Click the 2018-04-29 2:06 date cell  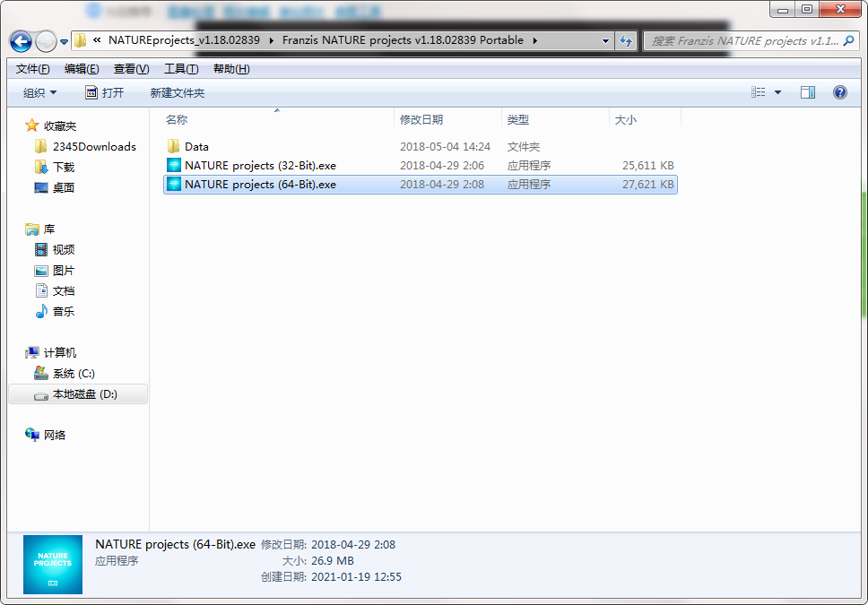point(442,166)
